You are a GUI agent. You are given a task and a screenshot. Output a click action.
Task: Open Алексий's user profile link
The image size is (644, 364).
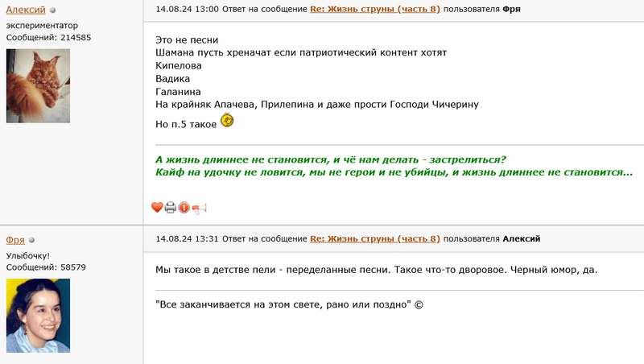(26, 10)
